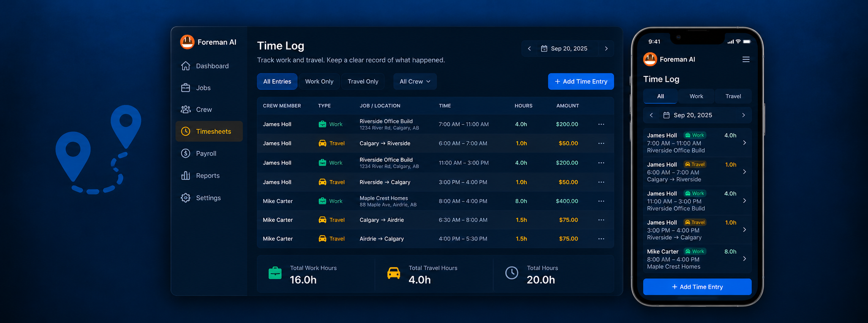
Task: Go to next date on the phone
Action: [x=743, y=115]
